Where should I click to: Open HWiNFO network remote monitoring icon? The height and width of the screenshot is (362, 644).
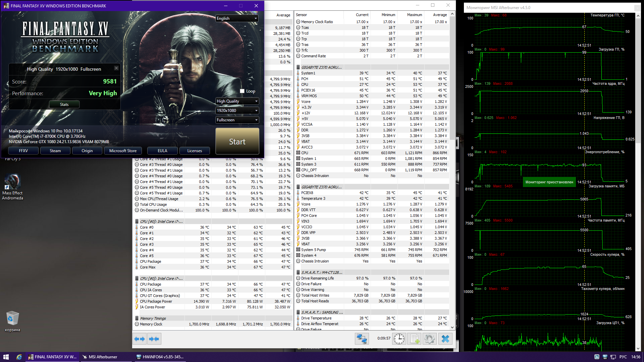(362, 339)
